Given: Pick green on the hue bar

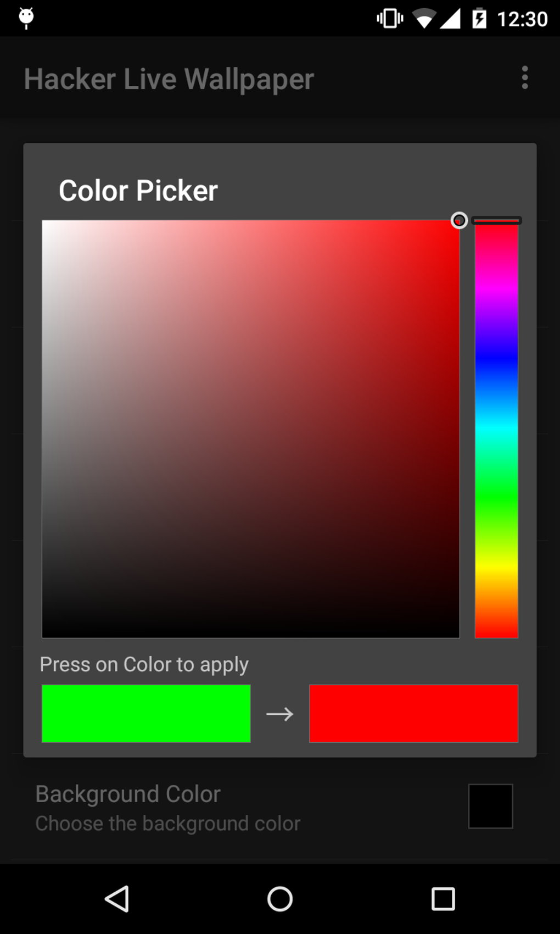Looking at the screenshot, I should [496, 498].
